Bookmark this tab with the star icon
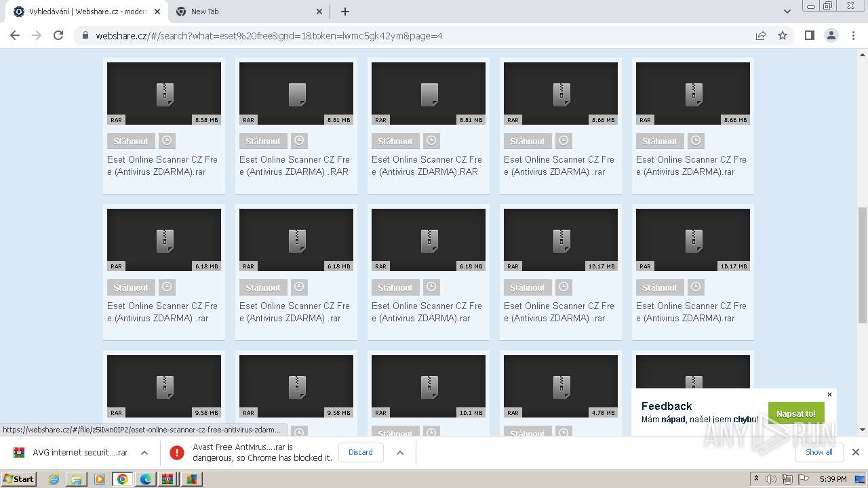Image resolution: width=868 pixels, height=488 pixels. click(783, 36)
